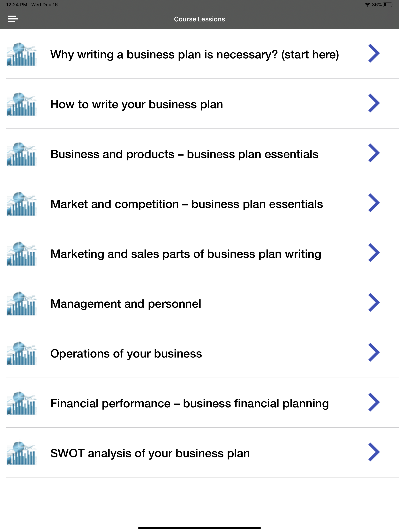
Task: Tap the battery indicator in status bar
Action: [x=388, y=5]
